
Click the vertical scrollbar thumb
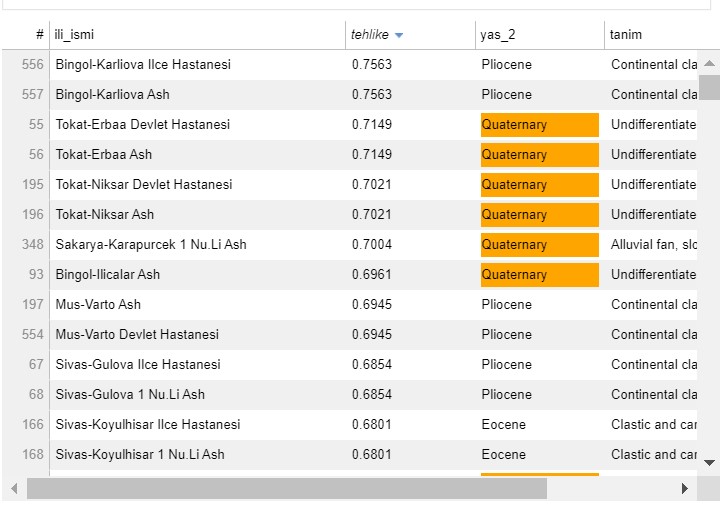coord(709,87)
